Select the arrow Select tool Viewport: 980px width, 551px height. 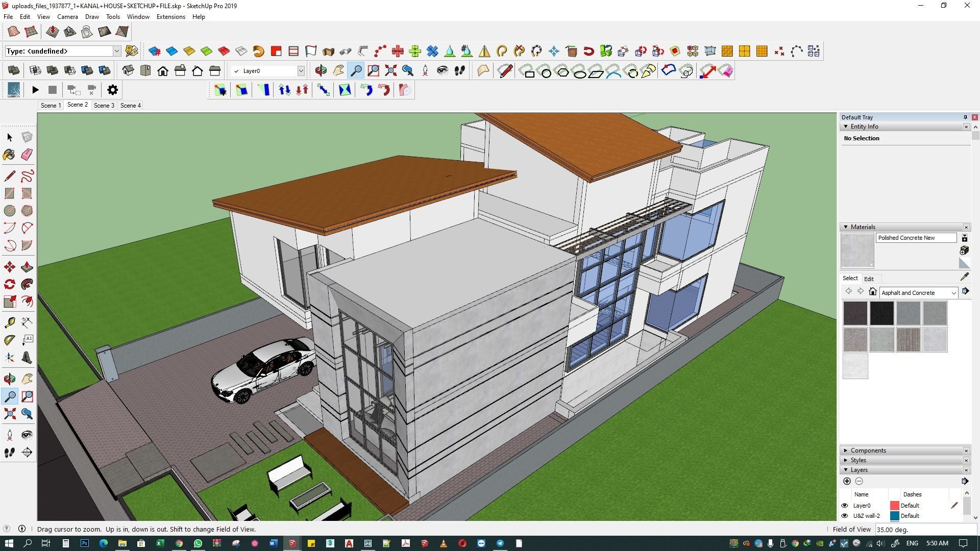point(10,137)
